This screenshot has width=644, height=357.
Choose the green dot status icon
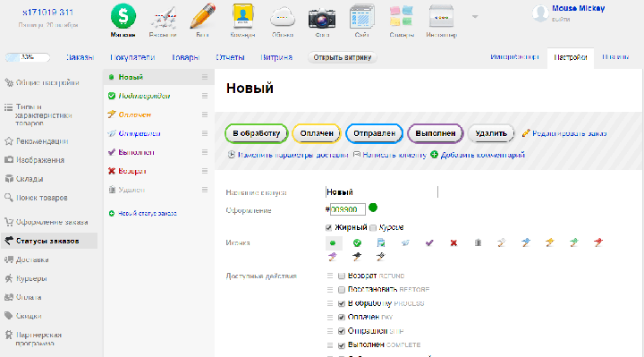(333, 243)
